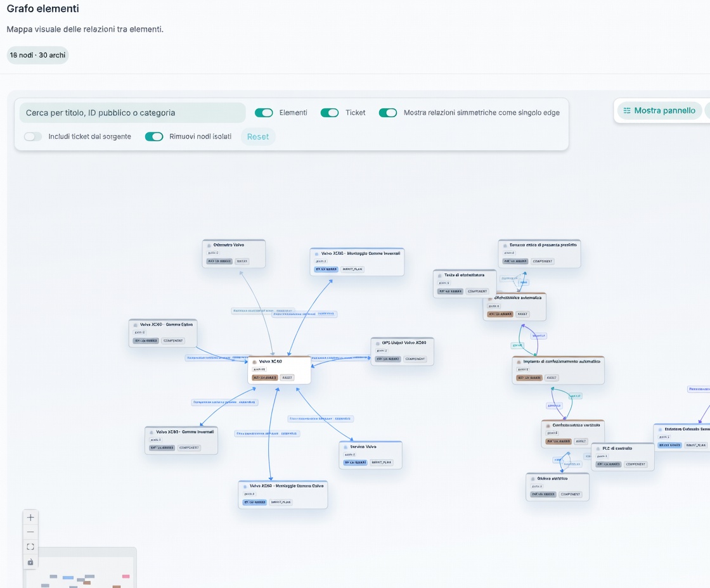Click the Reset button
Screen dimensions: 710x588
point(258,137)
